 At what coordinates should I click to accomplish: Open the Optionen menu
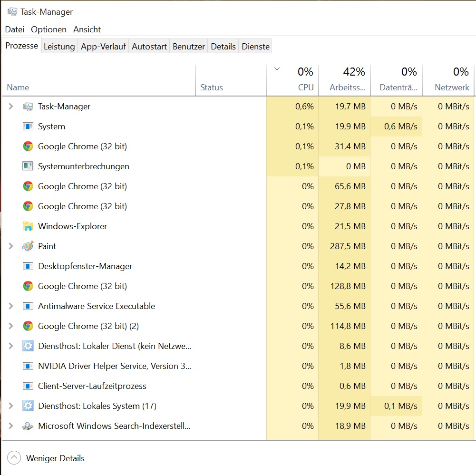pos(49,29)
